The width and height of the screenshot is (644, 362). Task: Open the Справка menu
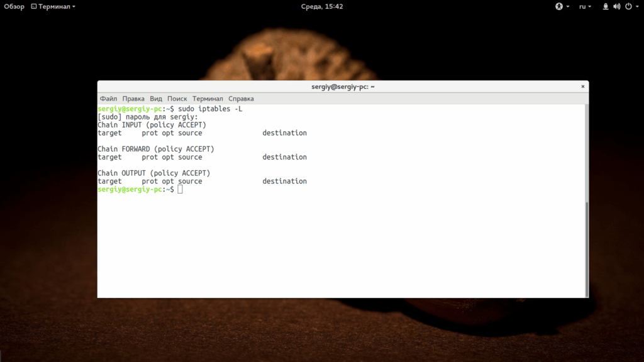coord(241,99)
